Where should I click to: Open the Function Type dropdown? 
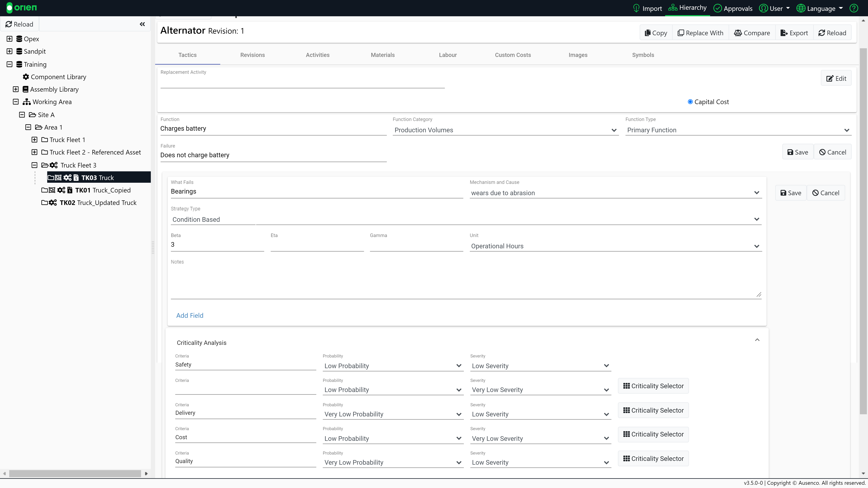(738, 130)
